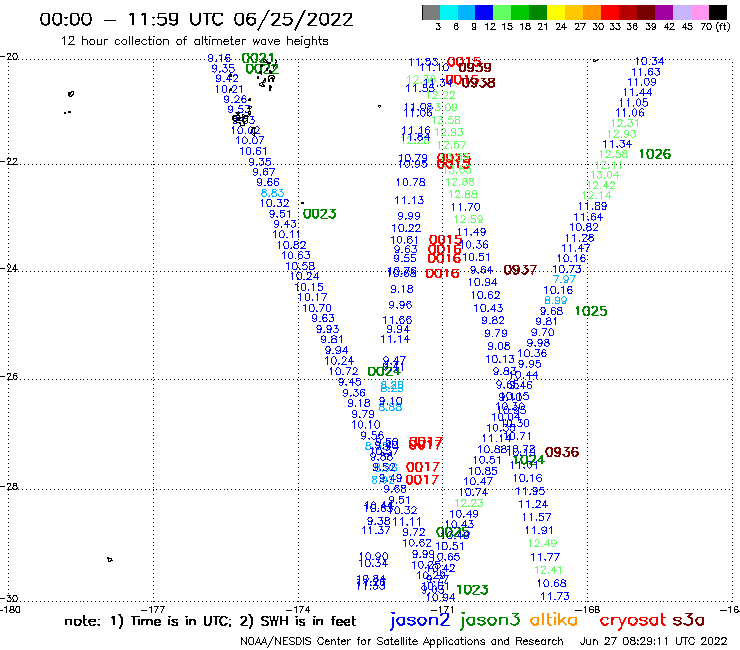Click the wave height value 13.04

point(605,175)
